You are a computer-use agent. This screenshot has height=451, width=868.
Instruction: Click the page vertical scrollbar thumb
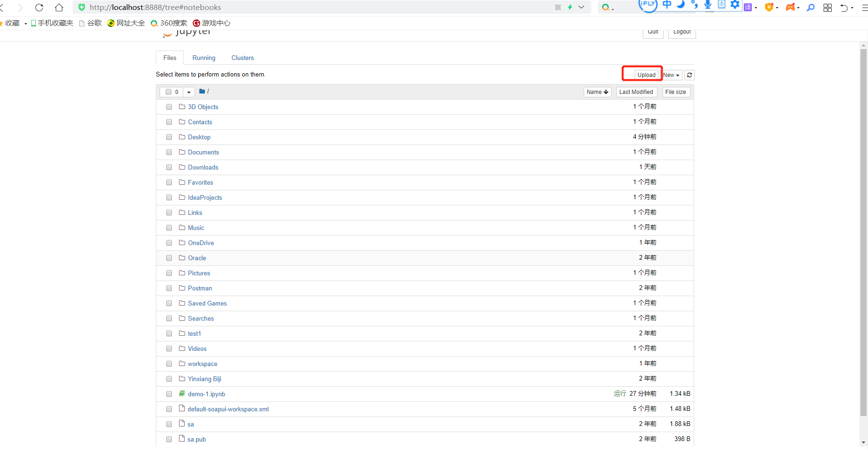pos(863,232)
